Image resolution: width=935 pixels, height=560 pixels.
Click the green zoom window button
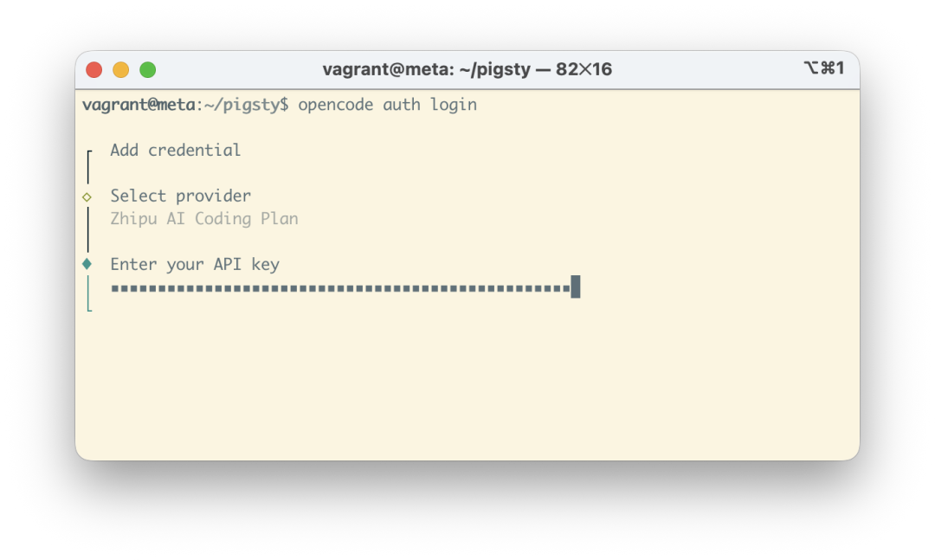tap(148, 70)
